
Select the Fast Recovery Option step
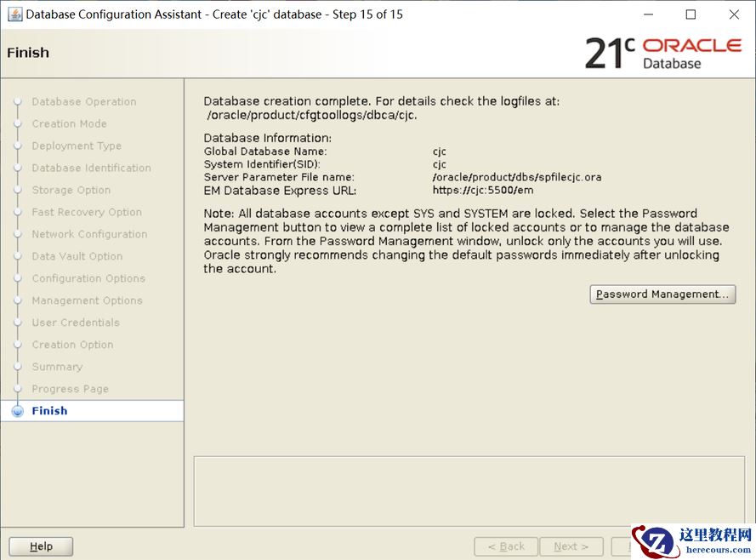click(87, 212)
